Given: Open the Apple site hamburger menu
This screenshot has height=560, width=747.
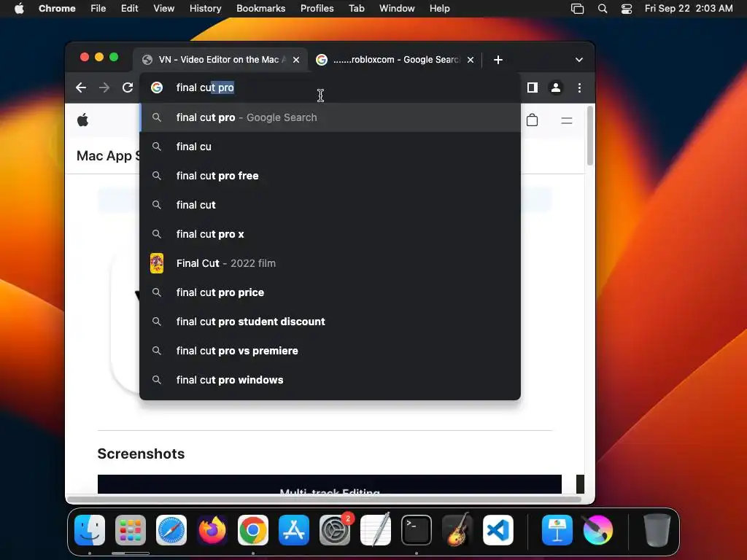Looking at the screenshot, I should click(x=566, y=120).
